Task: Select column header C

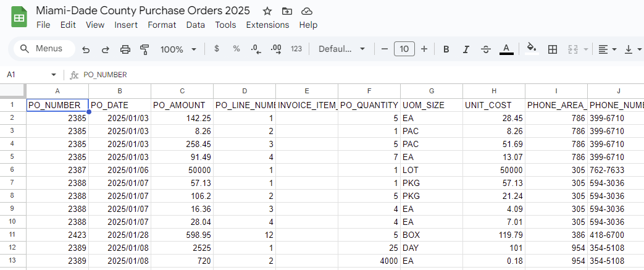Action: point(182,91)
